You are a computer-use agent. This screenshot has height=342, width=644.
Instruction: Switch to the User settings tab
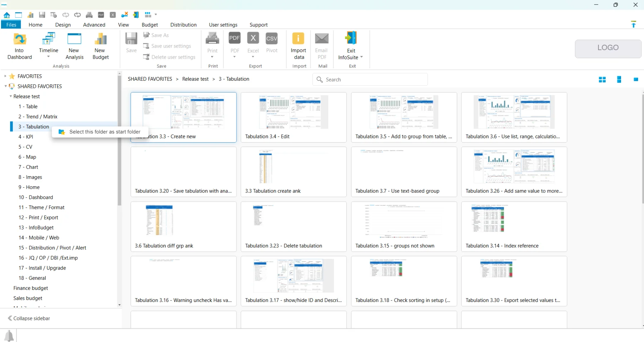pyautogui.click(x=223, y=25)
